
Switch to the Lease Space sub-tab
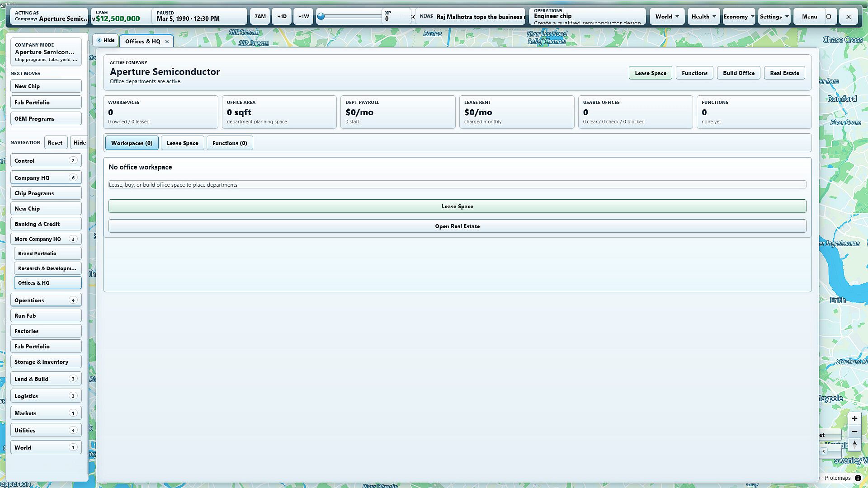click(183, 143)
